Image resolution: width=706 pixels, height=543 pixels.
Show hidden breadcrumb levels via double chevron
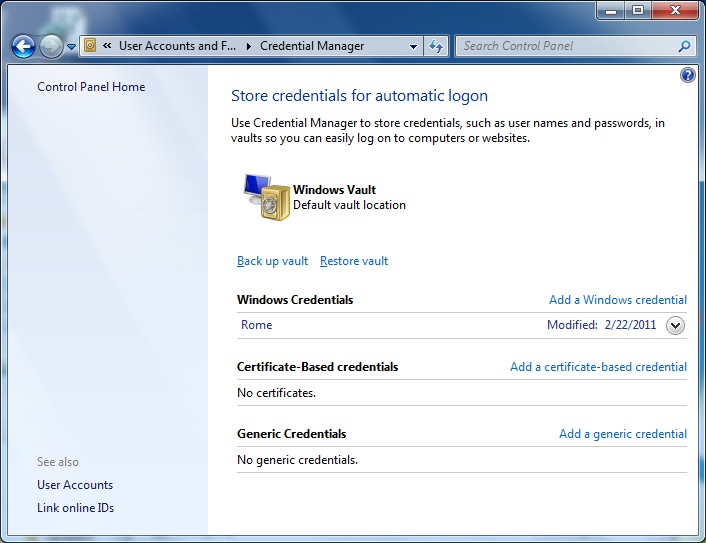coord(107,45)
